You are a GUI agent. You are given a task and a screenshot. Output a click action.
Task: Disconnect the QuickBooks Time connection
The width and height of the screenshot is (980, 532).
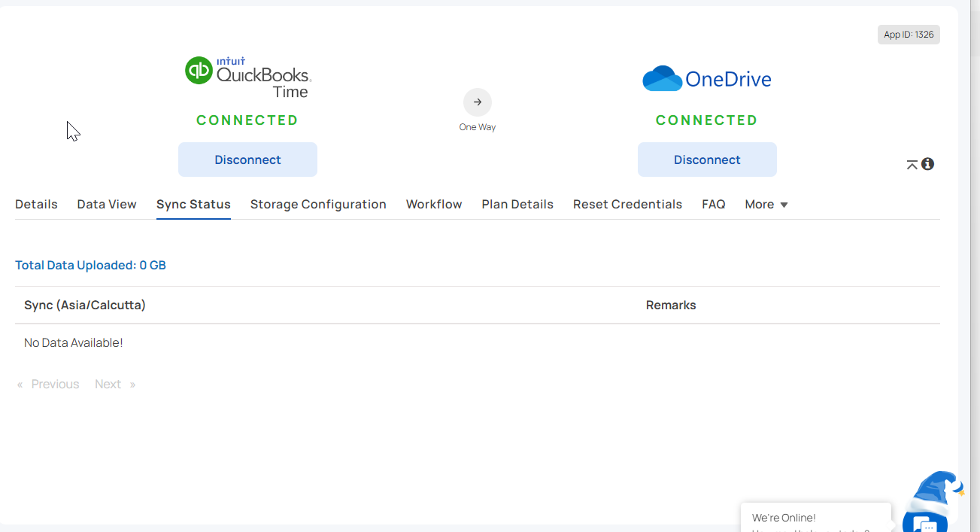247,160
